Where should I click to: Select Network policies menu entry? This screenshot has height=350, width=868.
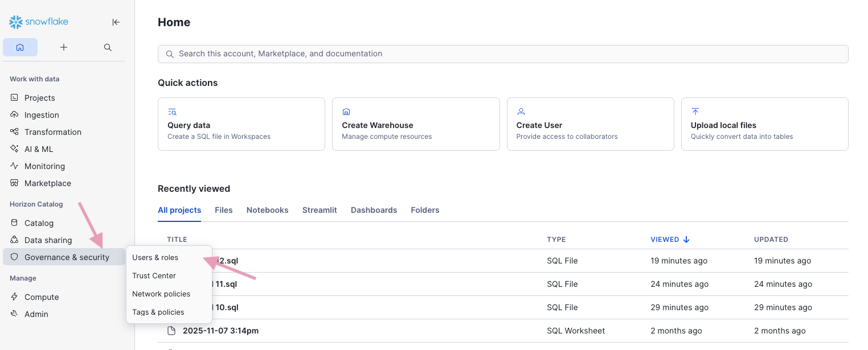[161, 294]
